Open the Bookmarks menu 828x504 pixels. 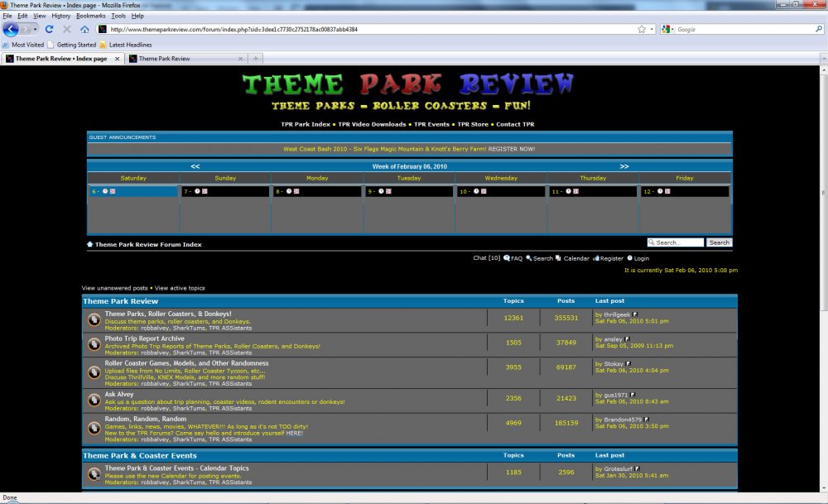pos(90,14)
